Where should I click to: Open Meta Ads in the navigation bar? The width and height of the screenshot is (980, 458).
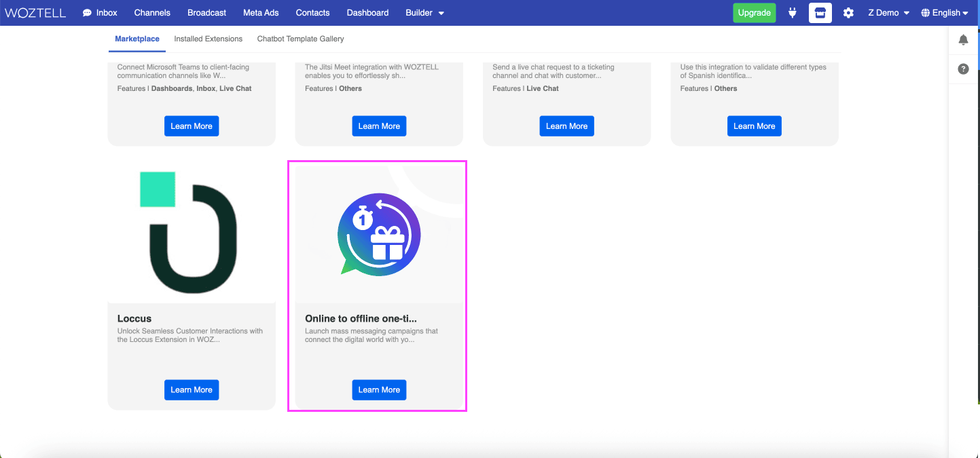click(261, 13)
